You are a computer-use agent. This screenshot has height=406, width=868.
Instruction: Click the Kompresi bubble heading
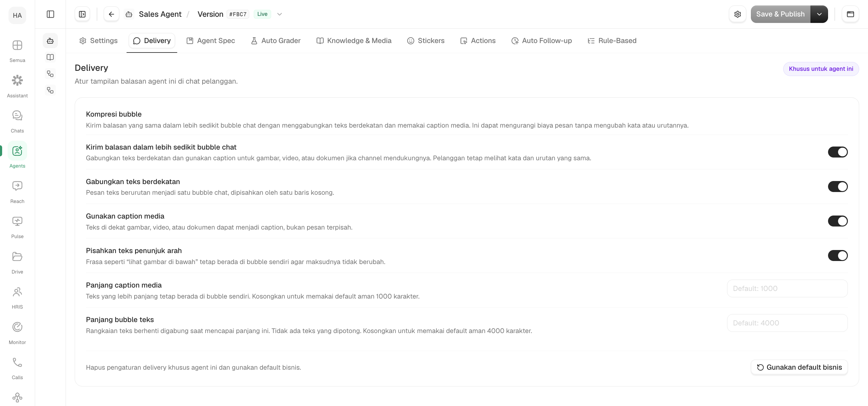[113, 114]
